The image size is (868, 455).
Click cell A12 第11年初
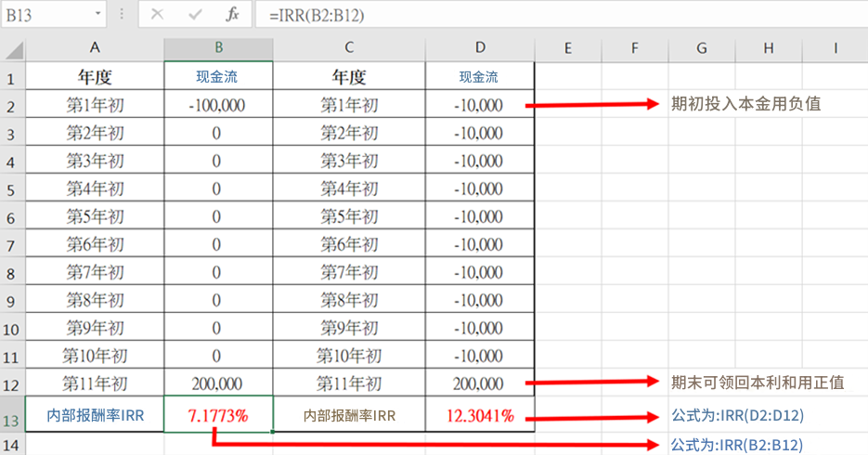(x=95, y=383)
